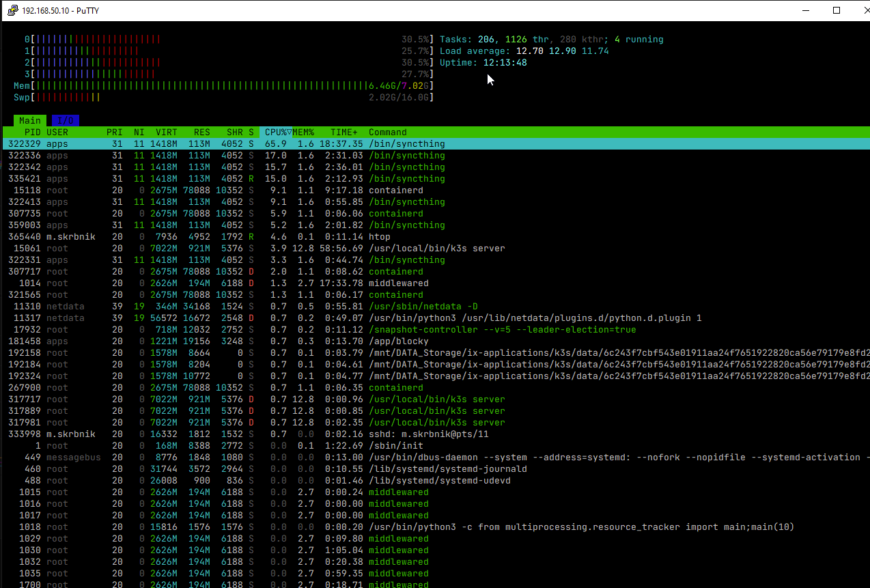The width and height of the screenshot is (870, 588).
Task: Select containerd process row PID 307735
Action: point(436,214)
